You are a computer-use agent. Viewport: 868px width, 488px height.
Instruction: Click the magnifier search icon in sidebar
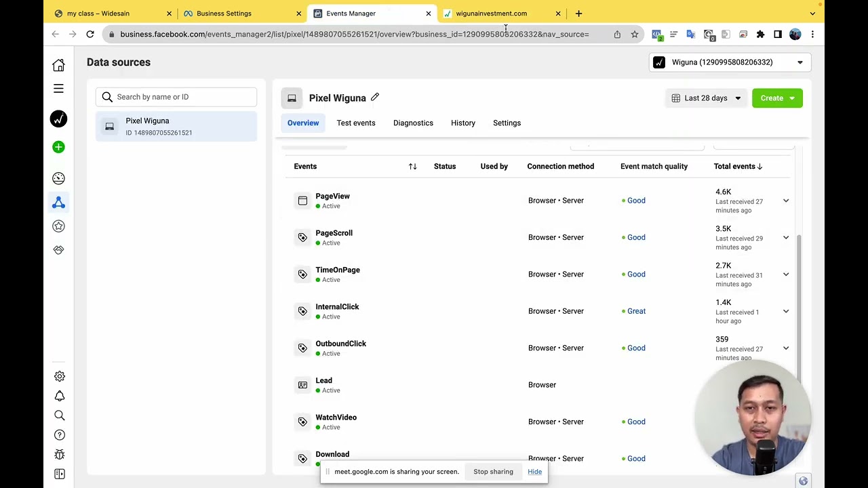59,415
